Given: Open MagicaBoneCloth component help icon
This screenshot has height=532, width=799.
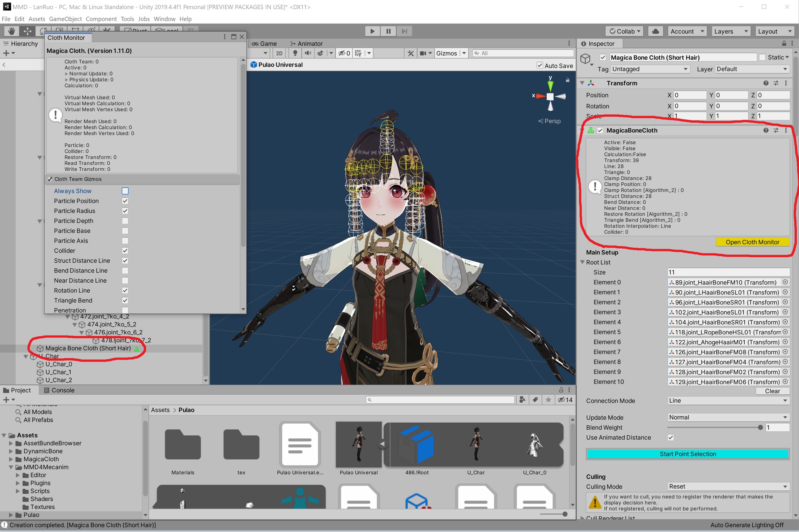Looking at the screenshot, I should pyautogui.click(x=766, y=130).
